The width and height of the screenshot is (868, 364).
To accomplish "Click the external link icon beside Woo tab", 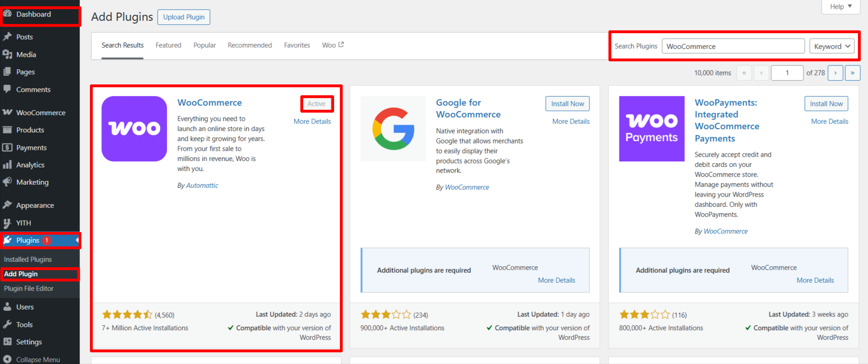I will (x=341, y=44).
